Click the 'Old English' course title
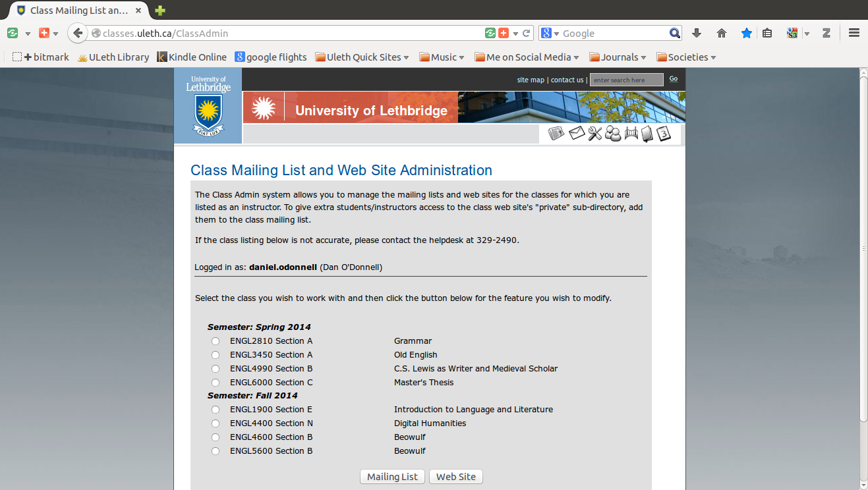 click(x=416, y=355)
